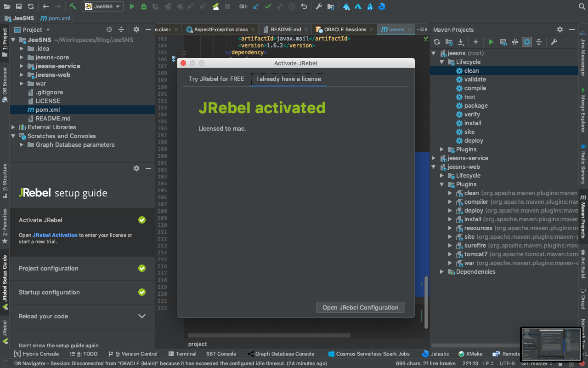Click Git: master branch in status bar

537,363
